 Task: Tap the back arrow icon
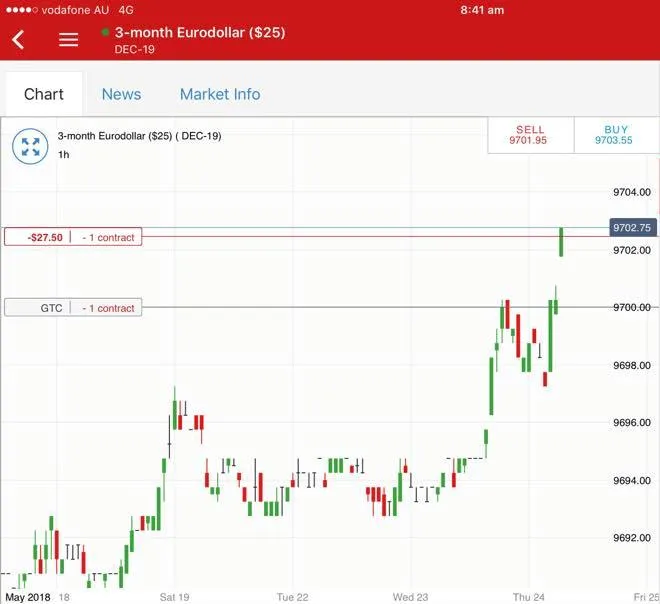click(x=18, y=40)
